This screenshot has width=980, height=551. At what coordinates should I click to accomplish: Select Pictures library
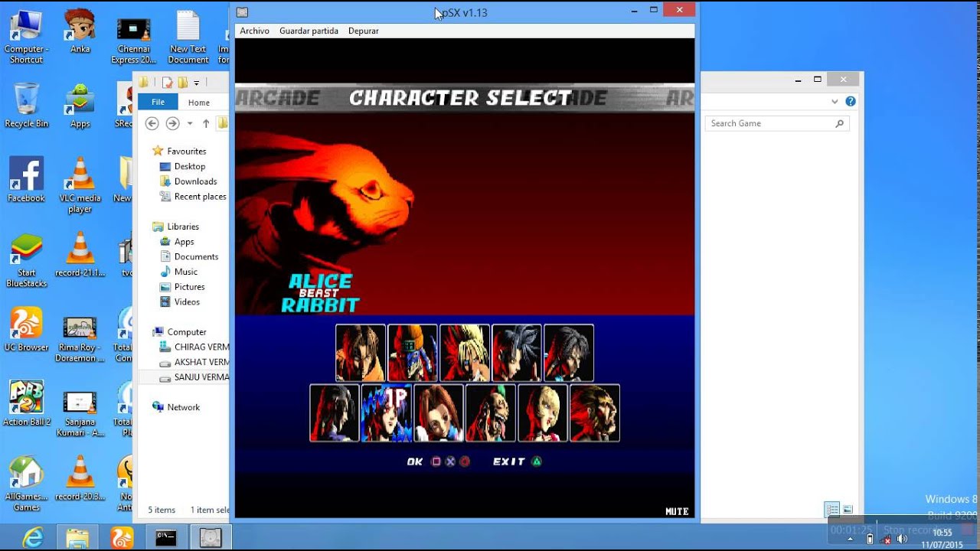click(182, 287)
